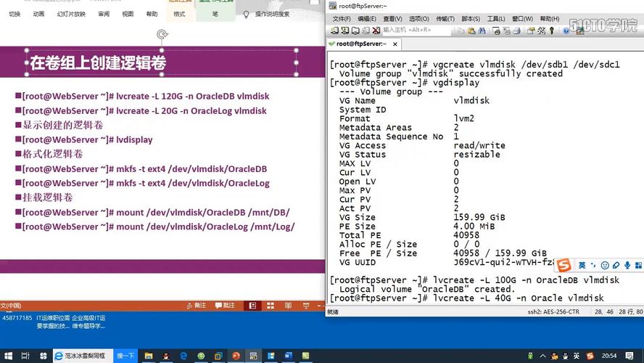This screenshot has width=644, height=363.
Task: Open the 幻灯片放映 ribbon tab
Action: (71, 14)
